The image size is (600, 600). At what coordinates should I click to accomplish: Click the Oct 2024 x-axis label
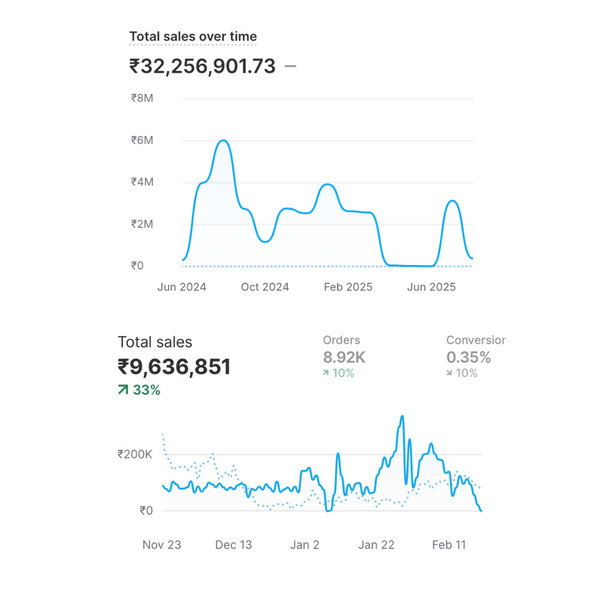265,287
